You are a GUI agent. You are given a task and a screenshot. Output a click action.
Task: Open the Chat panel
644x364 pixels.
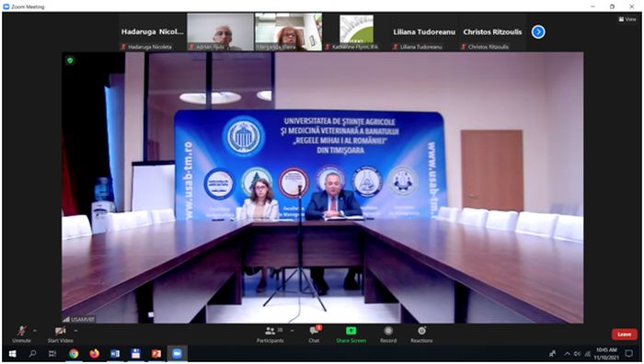(315, 331)
